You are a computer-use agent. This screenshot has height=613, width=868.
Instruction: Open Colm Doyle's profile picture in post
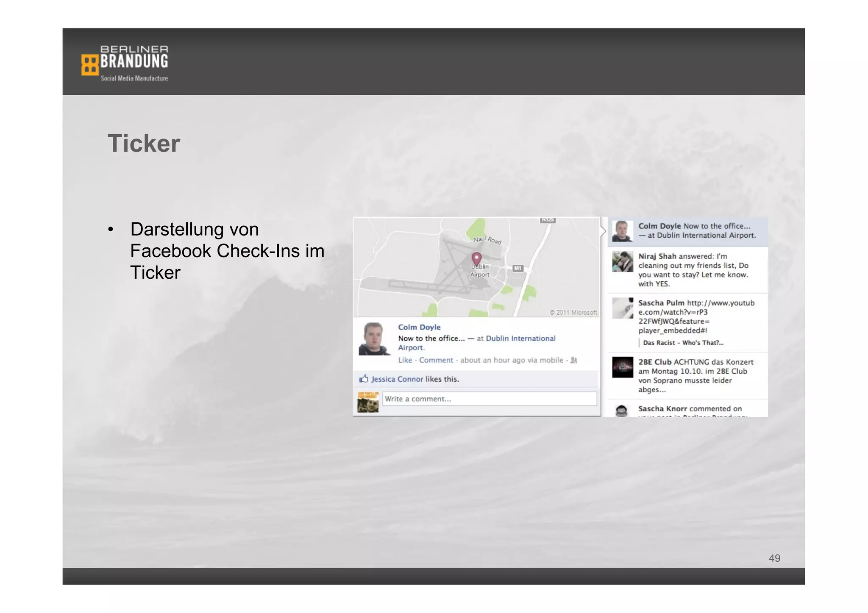pyautogui.click(x=374, y=339)
